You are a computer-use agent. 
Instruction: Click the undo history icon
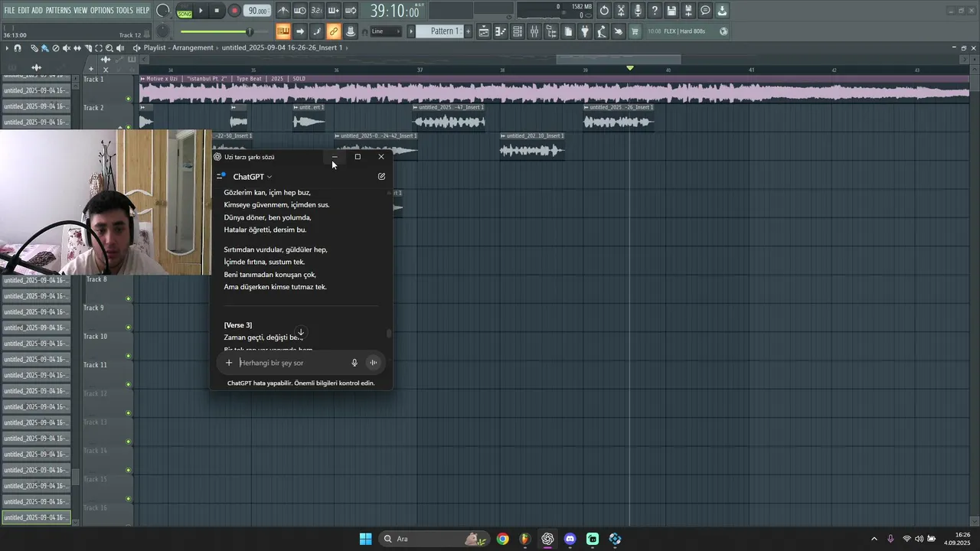coord(604,11)
